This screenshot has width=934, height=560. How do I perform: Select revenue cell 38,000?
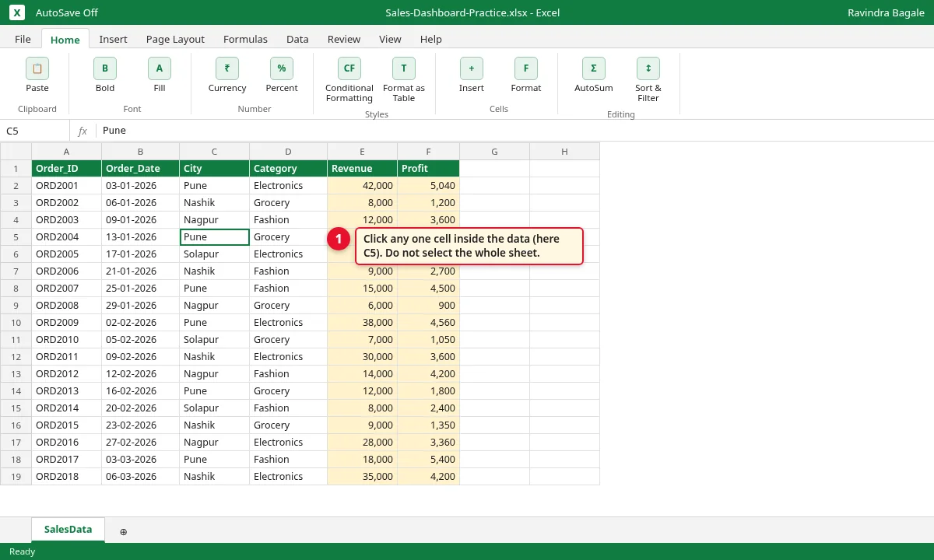pos(363,323)
